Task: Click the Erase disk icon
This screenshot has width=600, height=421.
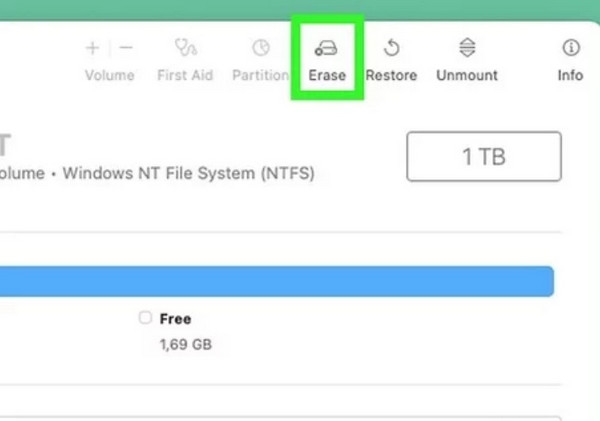Action: point(326,48)
